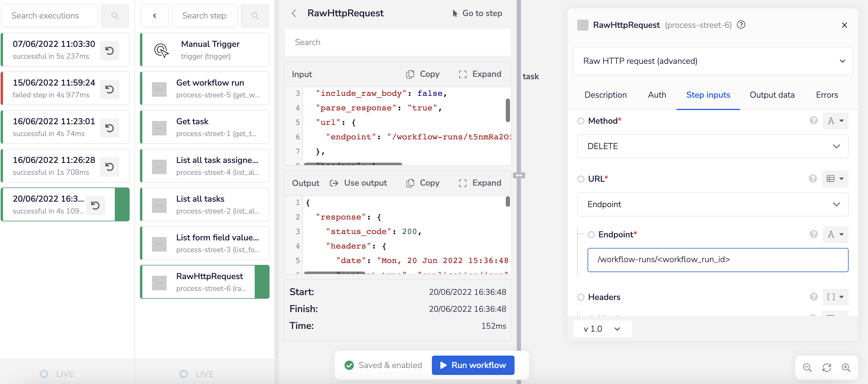868x384 pixels.
Task: Expand the Output panel
Action: (480, 183)
